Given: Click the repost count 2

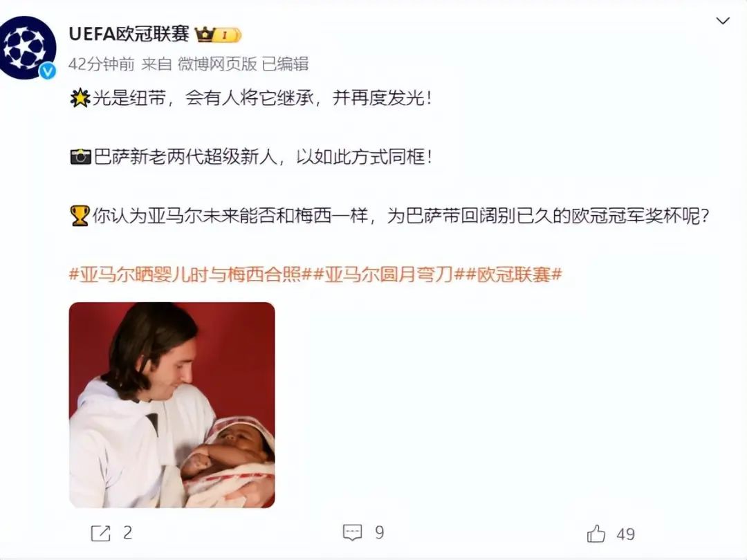Looking at the screenshot, I should [x=127, y=533].
